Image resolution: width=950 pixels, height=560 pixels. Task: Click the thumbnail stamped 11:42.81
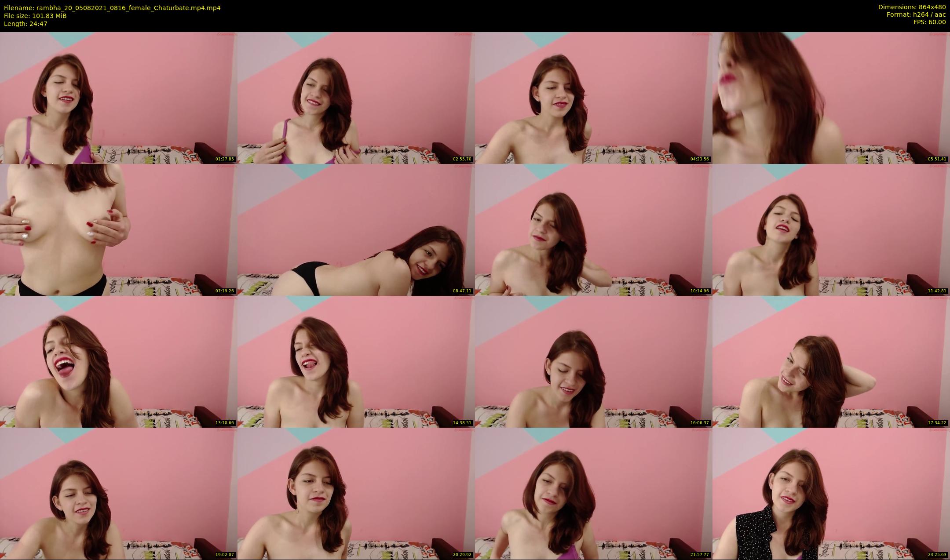tap(831, 229)
